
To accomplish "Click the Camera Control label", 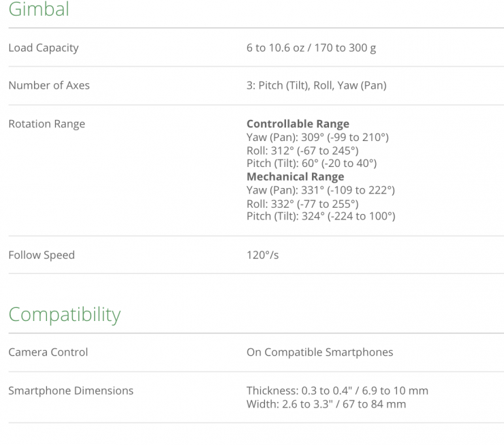I will click(48, 353).
